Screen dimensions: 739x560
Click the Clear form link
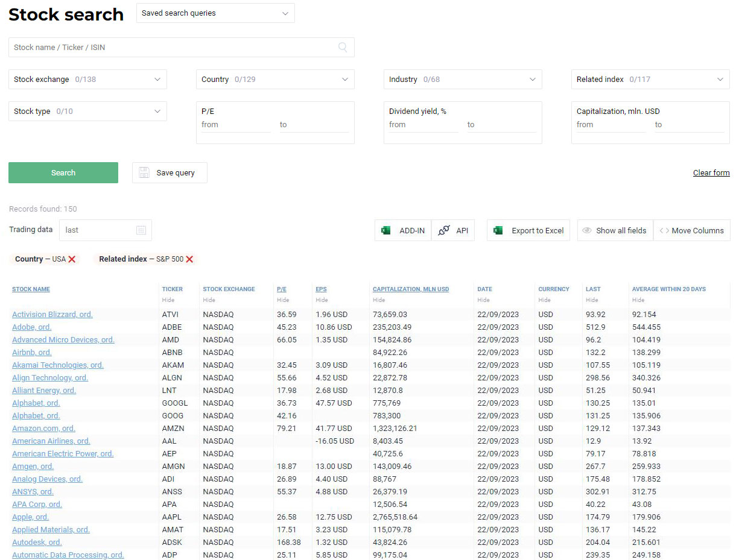click(711, 172)
